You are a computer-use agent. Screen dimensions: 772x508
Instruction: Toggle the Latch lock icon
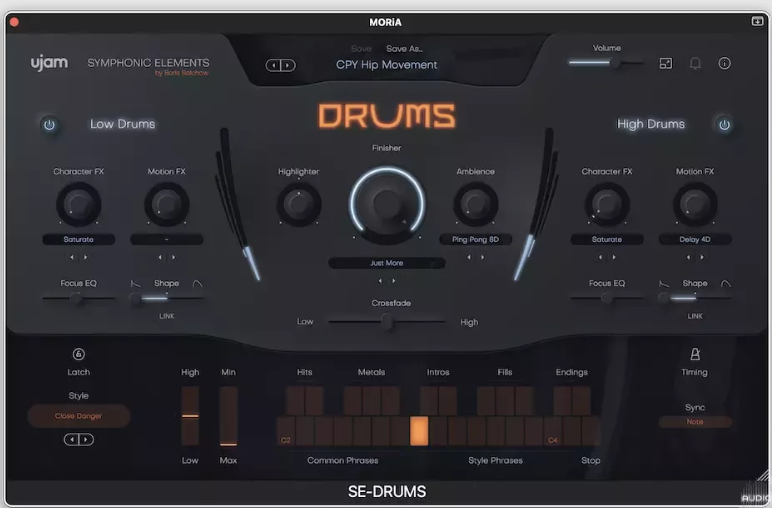[79, 354]
